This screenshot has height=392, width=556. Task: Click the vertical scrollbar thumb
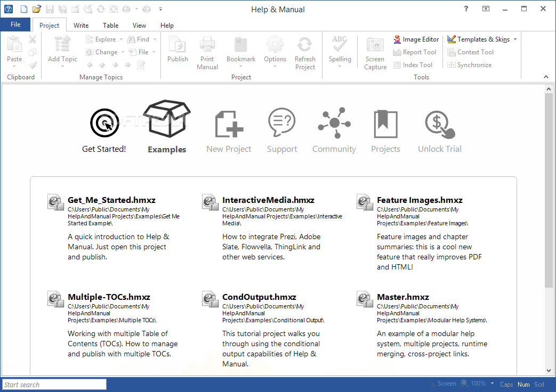point(549,191)
